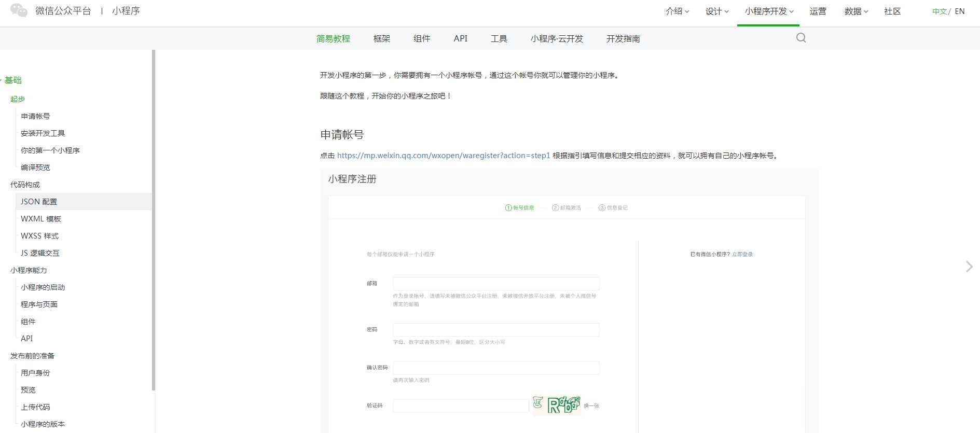Image resolution: width=980 pixels, height=433 pixels.
Task: Switch language to EN
Action: [960, 11]
